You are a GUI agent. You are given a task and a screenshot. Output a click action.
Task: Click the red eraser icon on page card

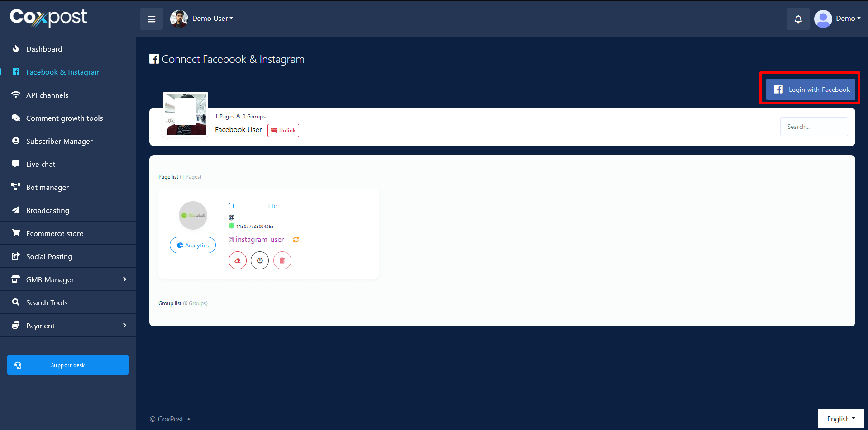tap(238, 260)
